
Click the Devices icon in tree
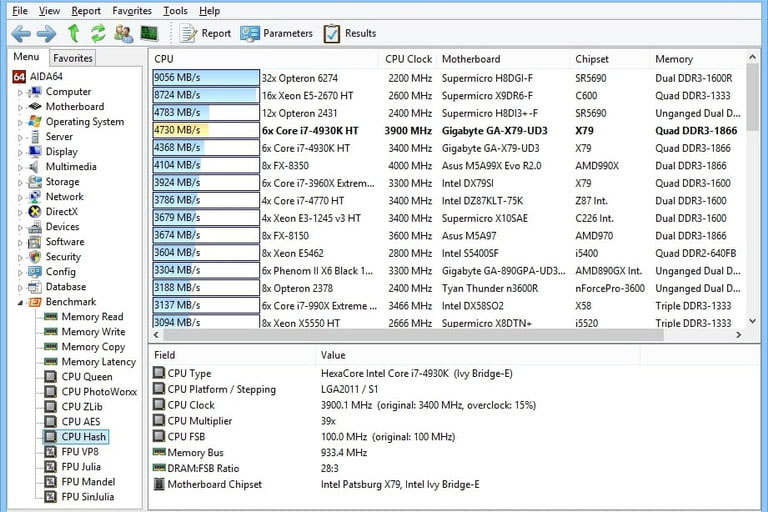coord(35,227)
